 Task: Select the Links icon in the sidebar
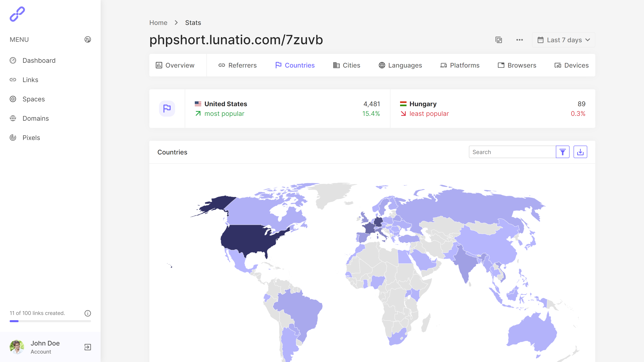pyautogui.click(x=14, y=80)
